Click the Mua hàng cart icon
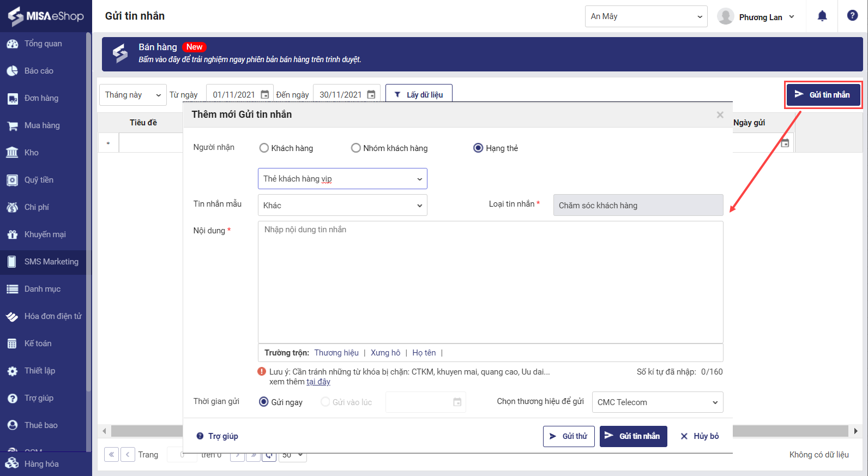Viewport: 868px width, 476px height. click(x=12, y=125)
